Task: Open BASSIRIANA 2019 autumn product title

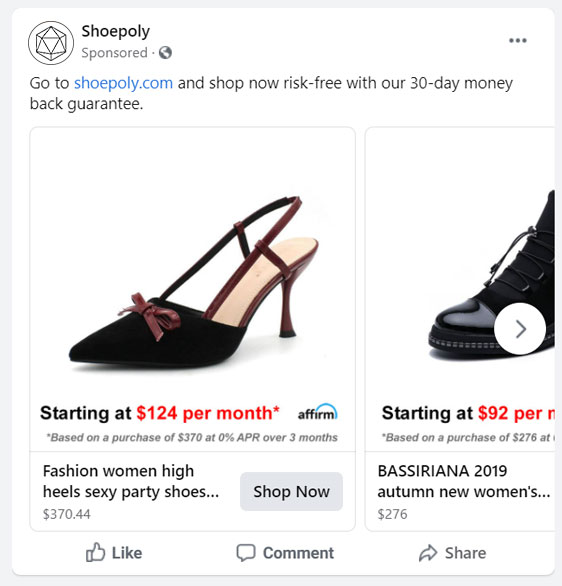Action: [x=464, y=481]
